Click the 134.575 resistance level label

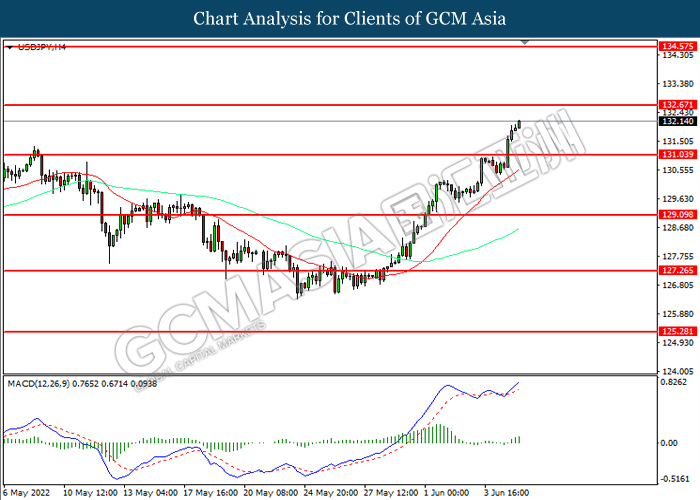click(677, 46)
